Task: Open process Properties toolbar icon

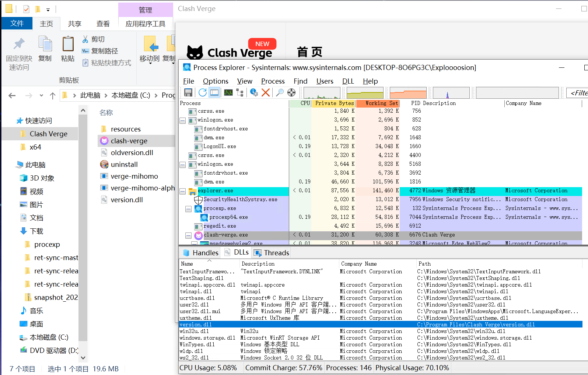Action: point(254,92)
